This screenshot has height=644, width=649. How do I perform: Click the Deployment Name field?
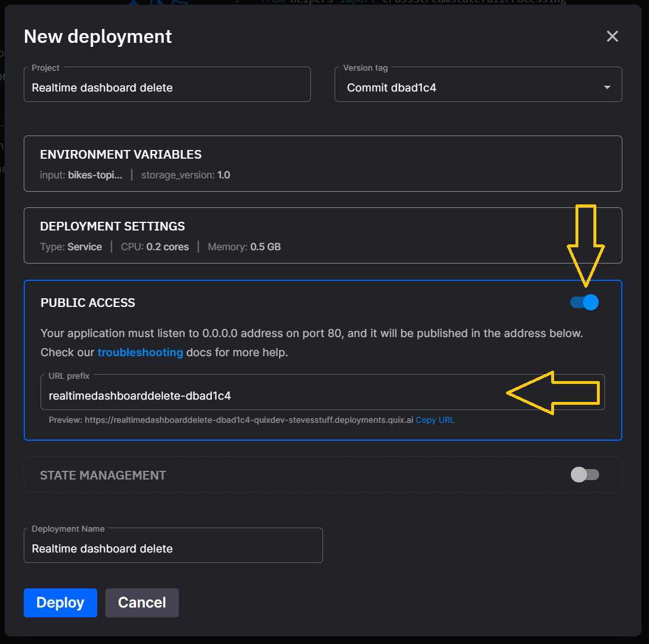173,548
